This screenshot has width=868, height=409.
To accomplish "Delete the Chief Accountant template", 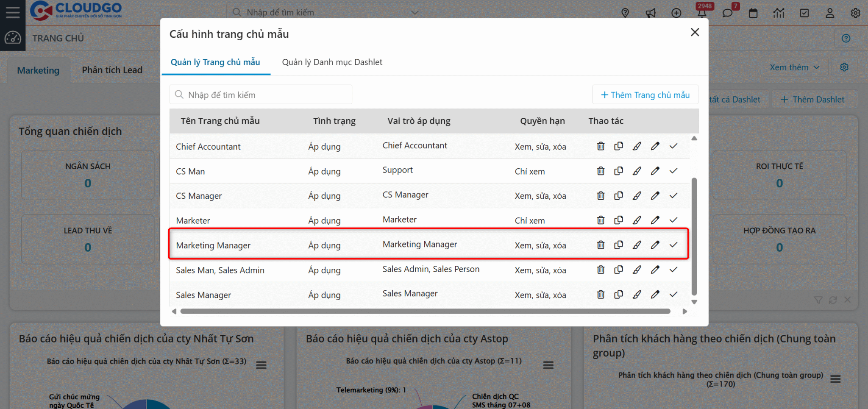I will tap(601, 146).
